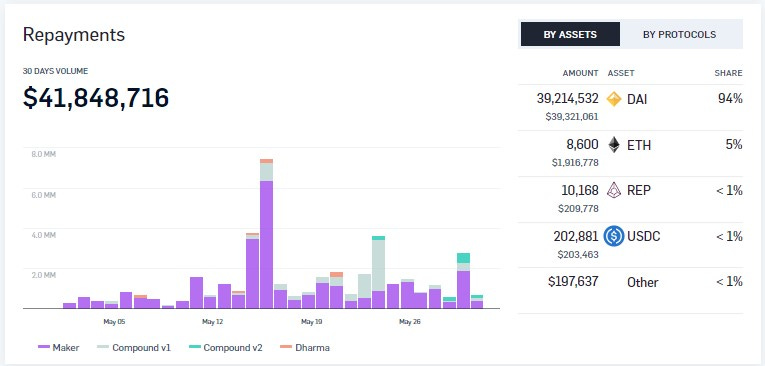Toggle the Maker legend entry

pos(59,347)
